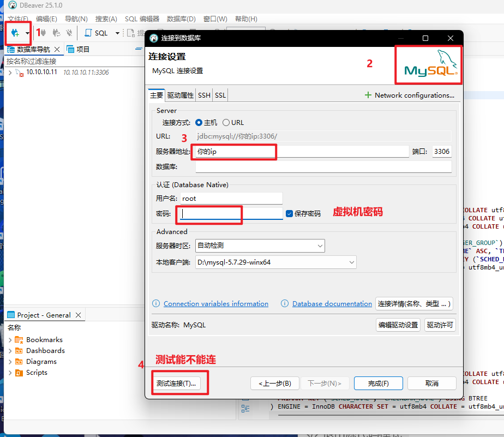504x437 pixels.
Task: Click the green plus Network configurations icon
Action: coord(368,95)
